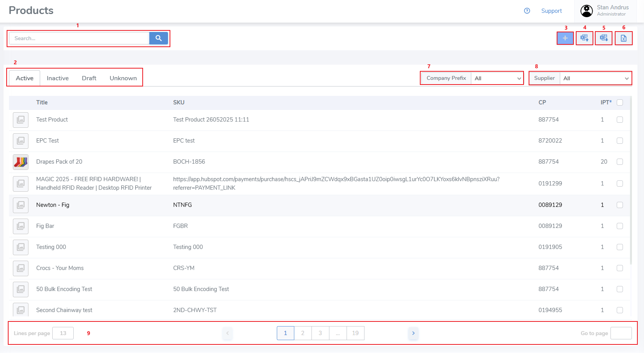This screenshot has width=644, height=353.
Task: Toggle select-all checkbox in table header
Action: tap(620, 102)
